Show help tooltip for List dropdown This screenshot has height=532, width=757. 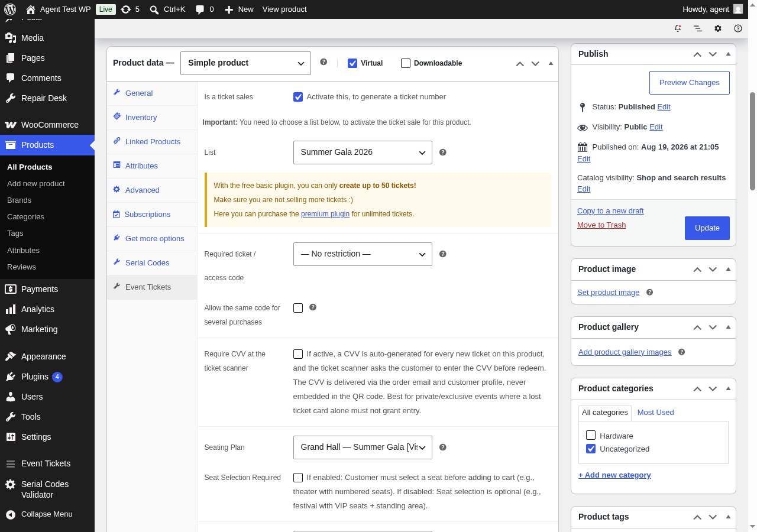pos(443,152)
